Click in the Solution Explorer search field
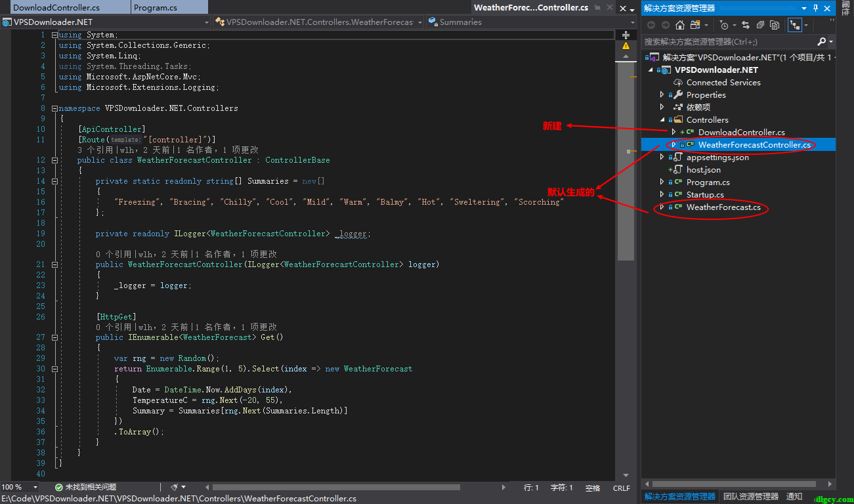This screenshot has height=504, width=854. click(x=729, y=41)
